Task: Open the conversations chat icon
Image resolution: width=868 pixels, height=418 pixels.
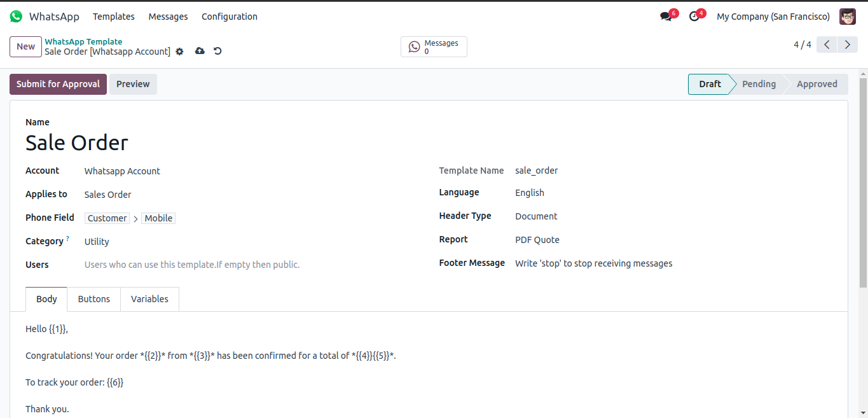Action: click(666, 17)
